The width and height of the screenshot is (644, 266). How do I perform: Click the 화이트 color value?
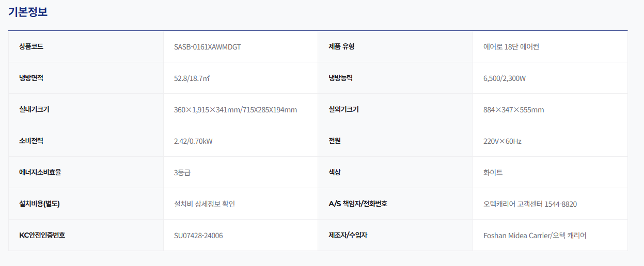(493, 173)
